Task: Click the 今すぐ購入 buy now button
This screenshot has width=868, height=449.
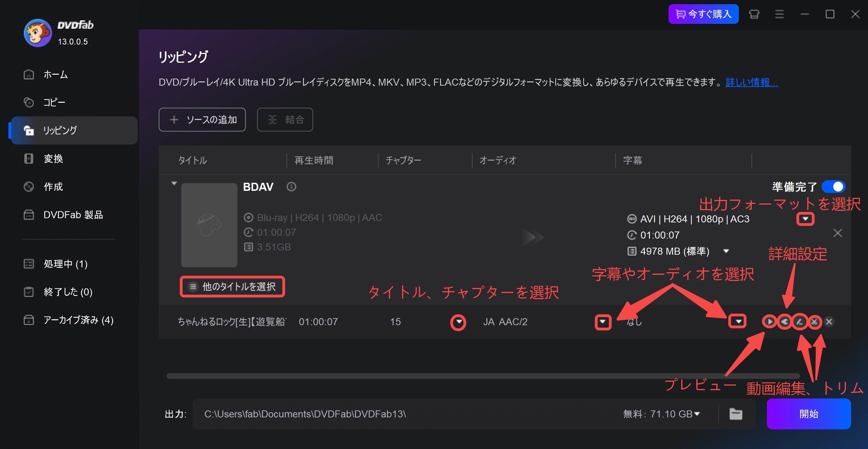Action: click(x=703, y=14)
